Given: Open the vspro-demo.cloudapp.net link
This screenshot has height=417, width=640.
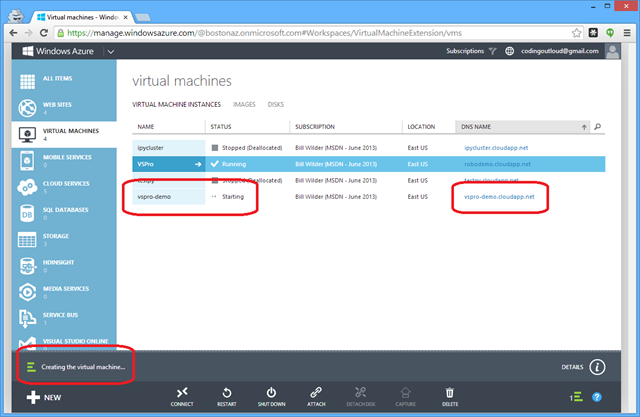Looking at the screenshot, I should 499,197.
